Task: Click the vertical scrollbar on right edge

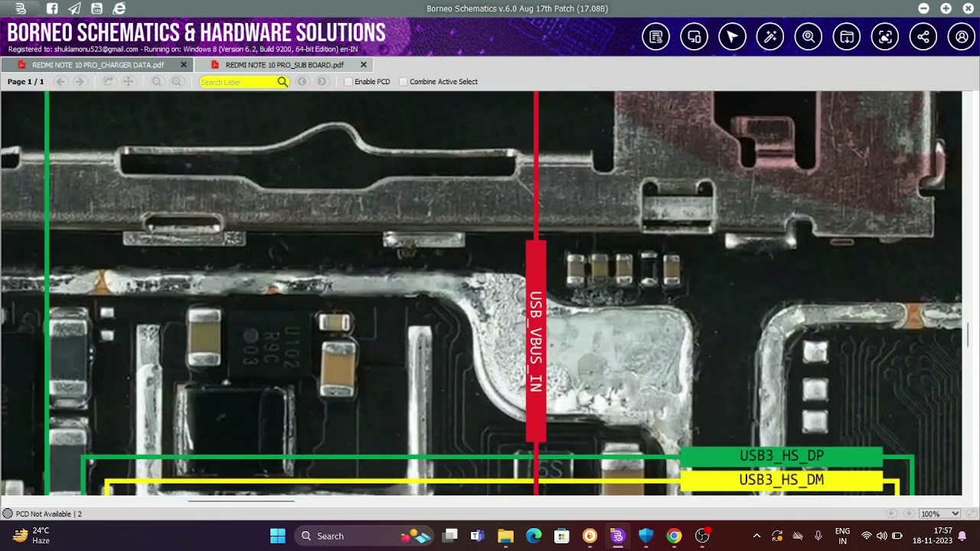Action: coord(969,334)
